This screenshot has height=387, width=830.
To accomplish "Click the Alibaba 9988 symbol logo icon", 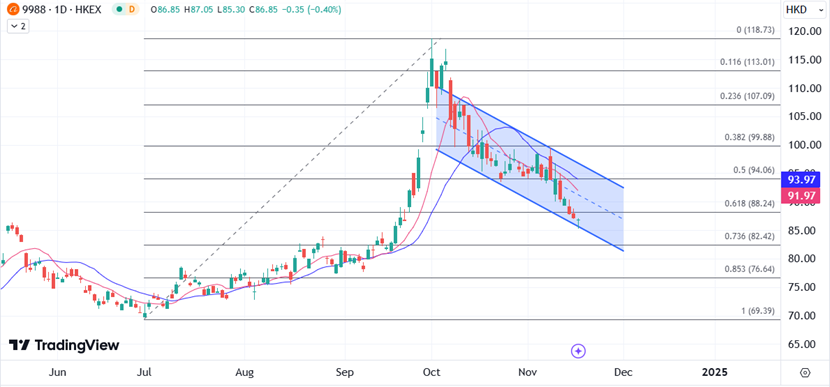I will point(14,10).
